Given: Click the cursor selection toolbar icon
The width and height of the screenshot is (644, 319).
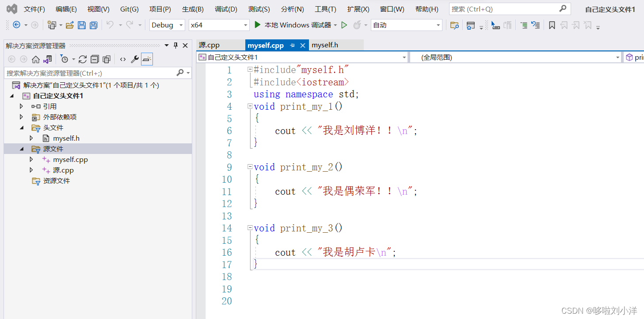Looking at the screenshot, I should (495, 25).
